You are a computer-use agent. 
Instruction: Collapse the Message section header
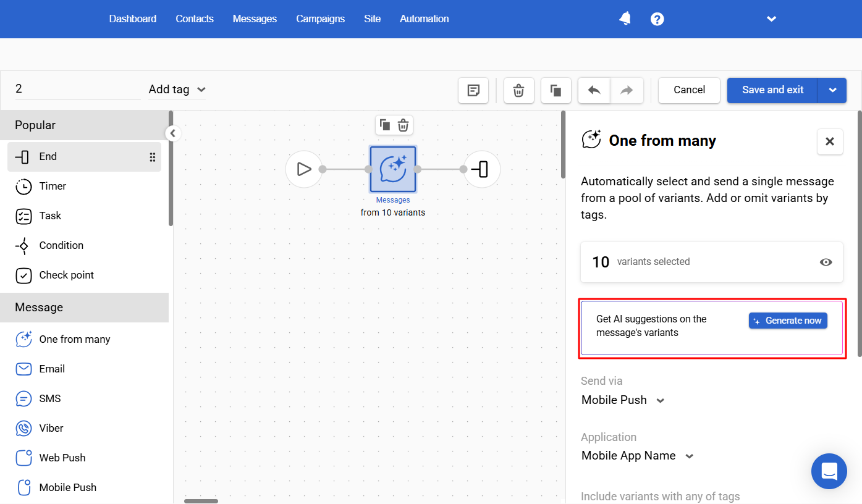click(84, 308)
